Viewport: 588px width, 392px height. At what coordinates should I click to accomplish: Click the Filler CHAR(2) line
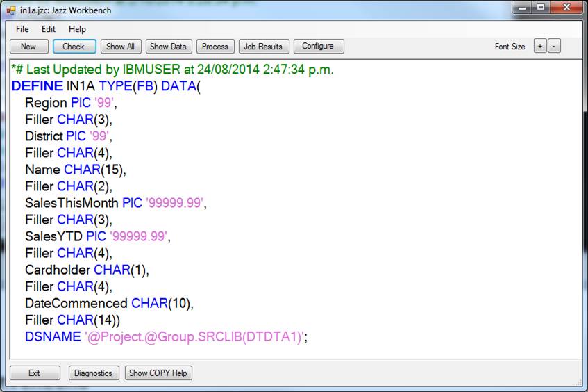(x=68, y=186)
